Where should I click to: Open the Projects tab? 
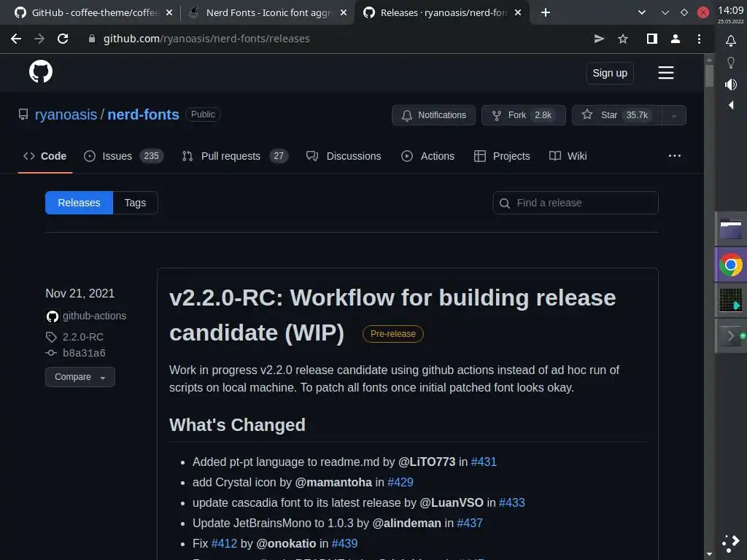pos(502,156)
